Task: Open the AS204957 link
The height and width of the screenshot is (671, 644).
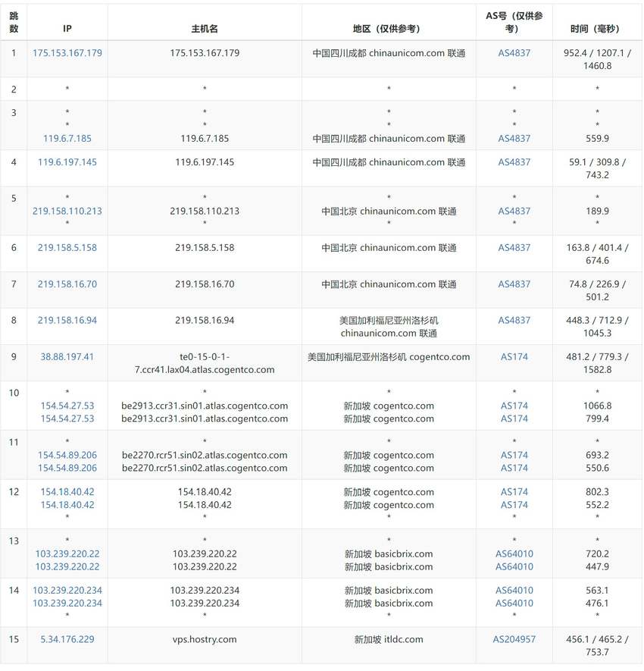Action: point(514,639)
